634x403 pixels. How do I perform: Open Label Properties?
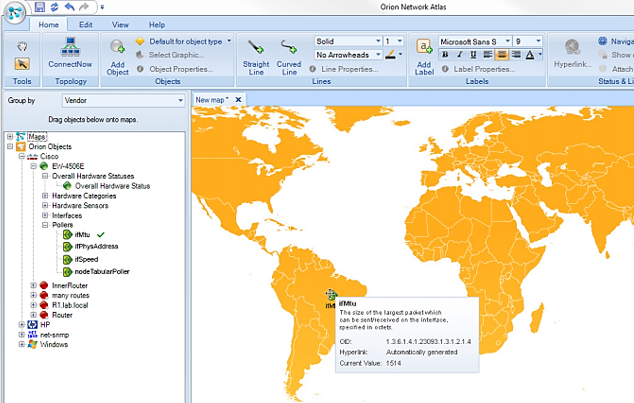pos(478,69)
